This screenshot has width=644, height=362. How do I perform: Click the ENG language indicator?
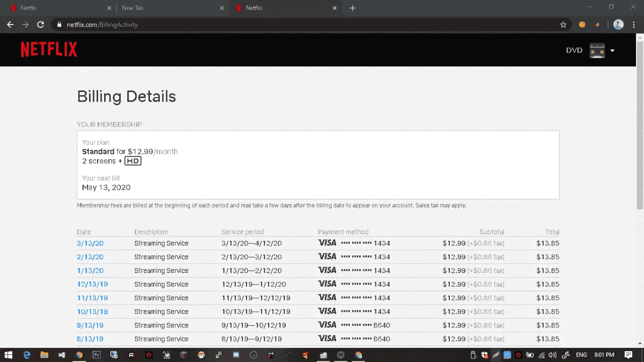click(581, 355)
